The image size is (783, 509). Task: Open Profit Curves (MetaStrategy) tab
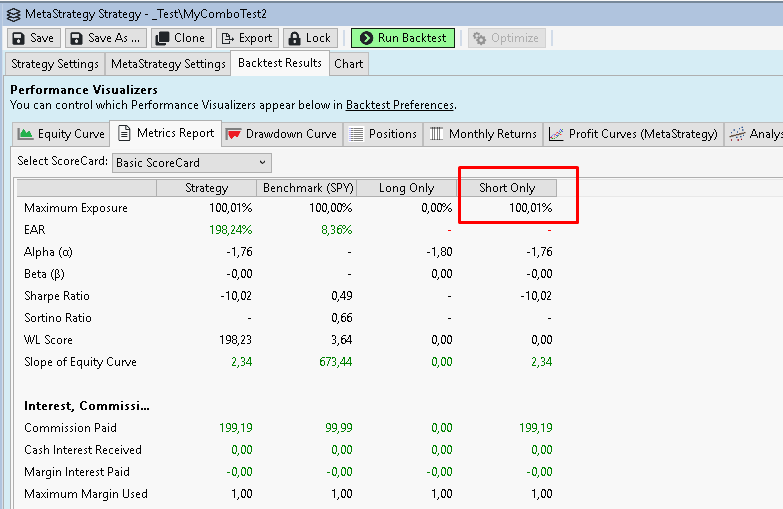(634, 134)
